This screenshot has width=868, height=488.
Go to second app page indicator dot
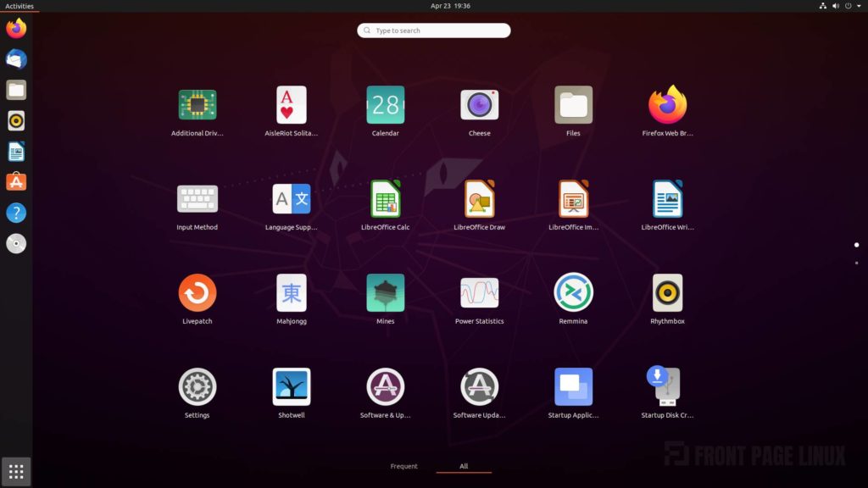856,263
